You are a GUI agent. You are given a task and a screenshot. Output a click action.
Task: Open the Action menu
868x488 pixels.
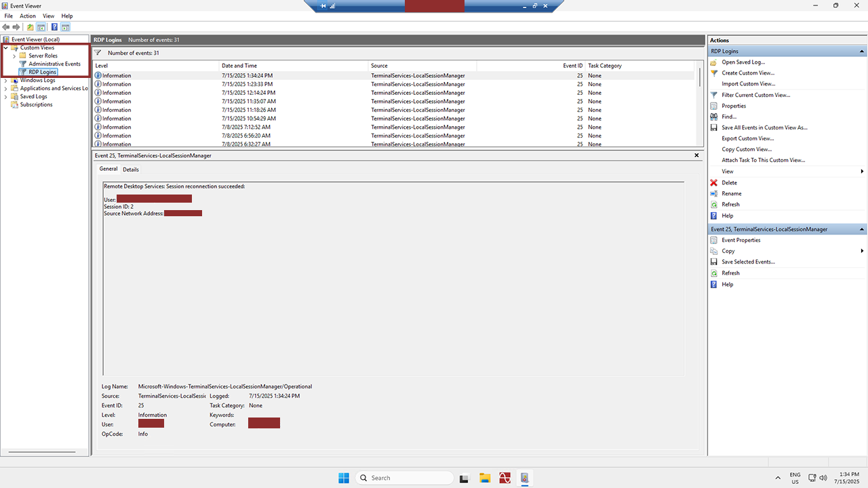point(28,16)
